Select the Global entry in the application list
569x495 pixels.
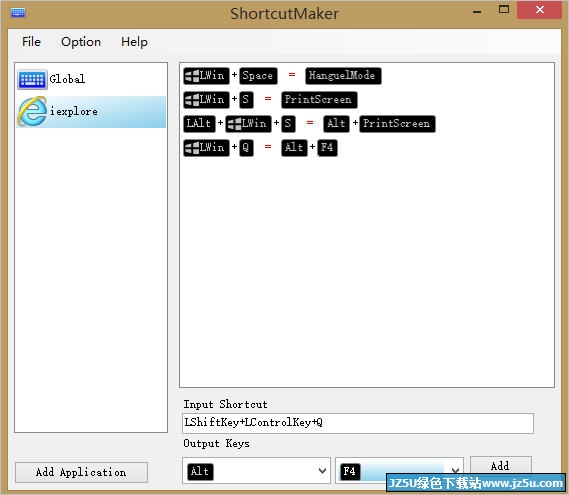(91, 79)
